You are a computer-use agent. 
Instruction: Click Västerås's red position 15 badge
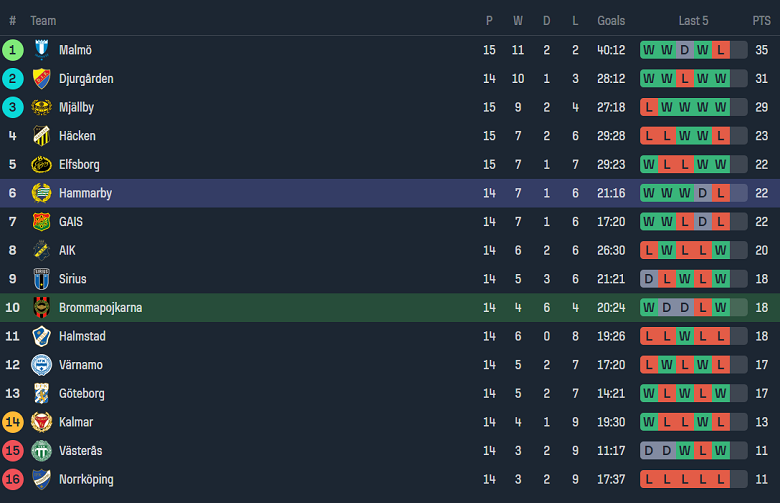(13, 451)
